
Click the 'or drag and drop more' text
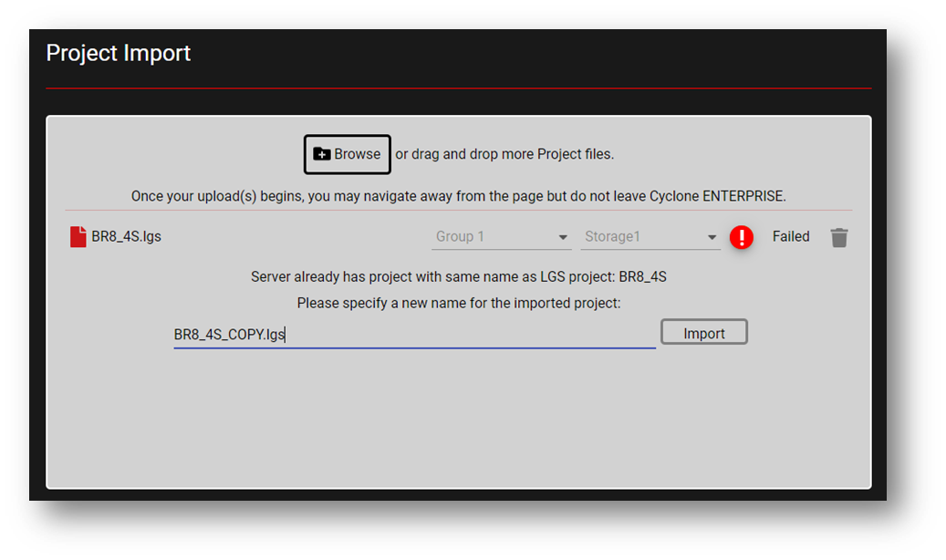click(504, 154)
